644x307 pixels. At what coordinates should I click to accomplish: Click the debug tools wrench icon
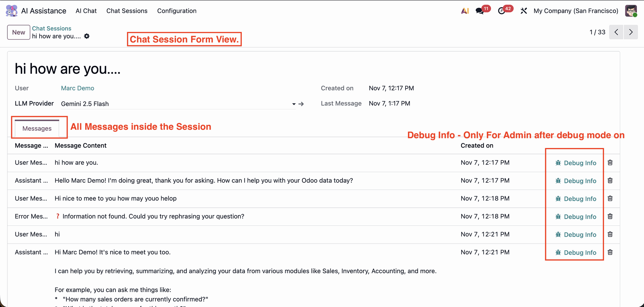pyautogui.click(x=524, y=11)
